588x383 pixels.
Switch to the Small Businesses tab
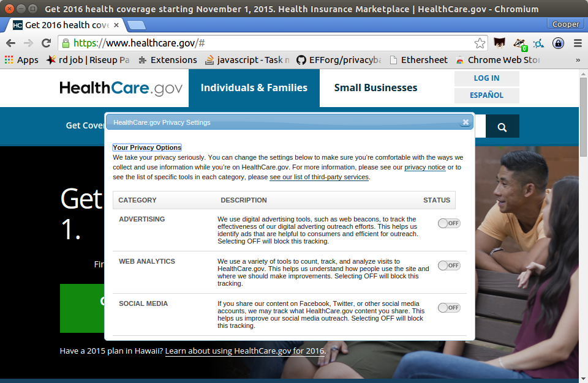click(375, 87)
